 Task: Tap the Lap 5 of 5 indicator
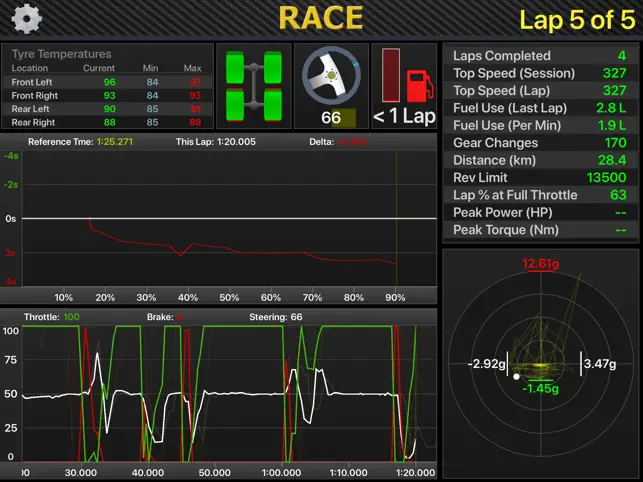(x=577, y=19)
